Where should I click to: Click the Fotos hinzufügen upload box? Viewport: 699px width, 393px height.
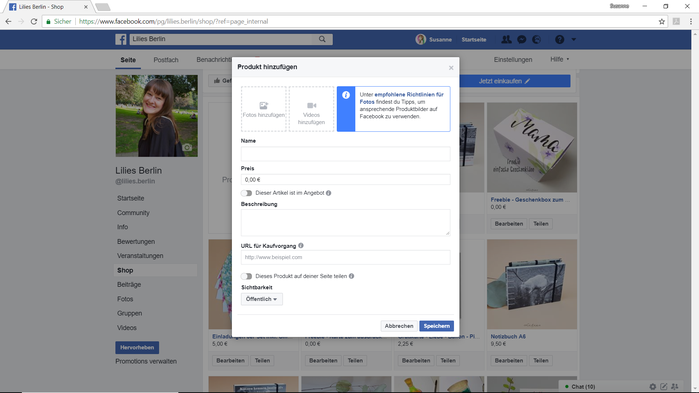point(264,109)
